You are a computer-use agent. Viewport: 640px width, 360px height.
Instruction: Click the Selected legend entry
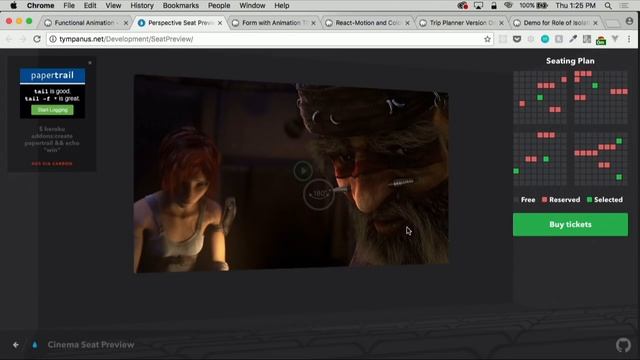click(605, 200)
